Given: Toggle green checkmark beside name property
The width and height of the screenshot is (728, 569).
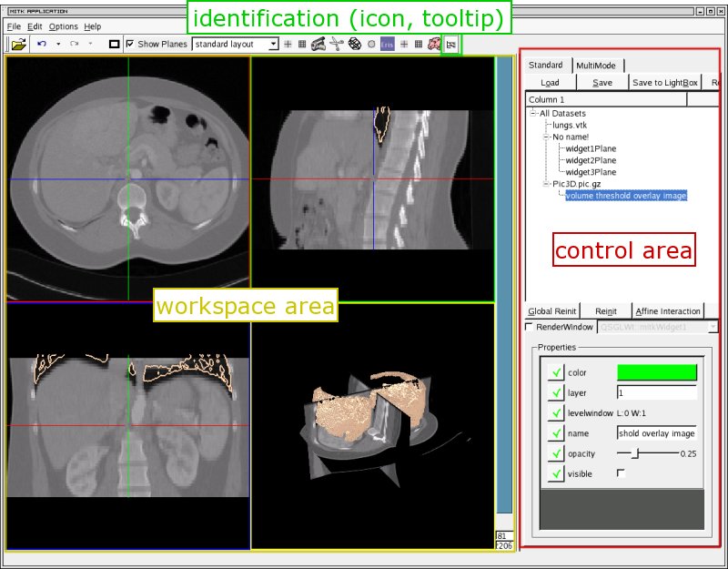Looking at the screenshot, I should (556, 433).
